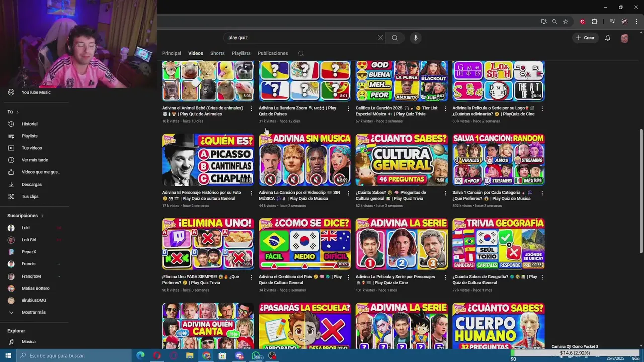Open the extensions puzzle-piece menu
This screenshot has width=644, height=362.
(x=594, y=22)
